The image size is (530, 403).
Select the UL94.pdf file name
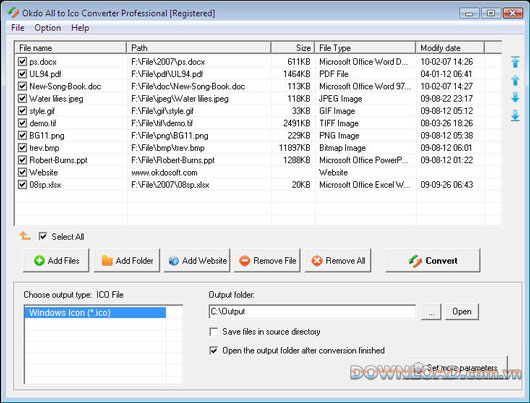click(45, 74)
